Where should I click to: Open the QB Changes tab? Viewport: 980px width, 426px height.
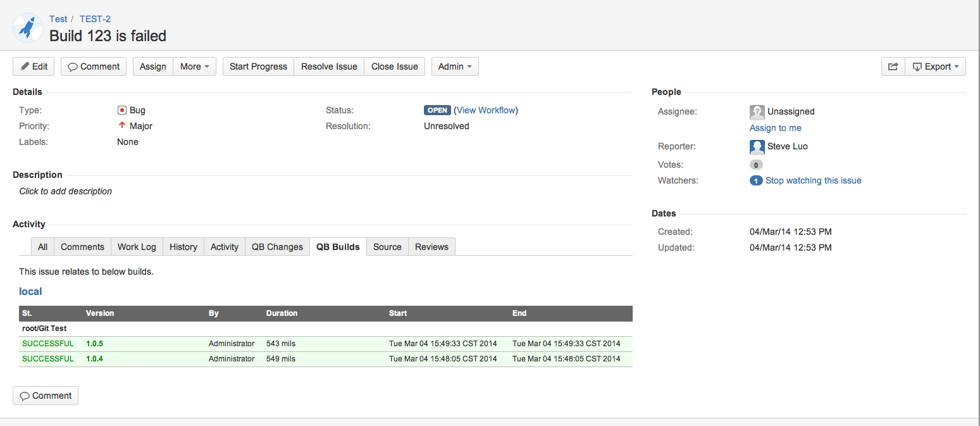(277, 247)
